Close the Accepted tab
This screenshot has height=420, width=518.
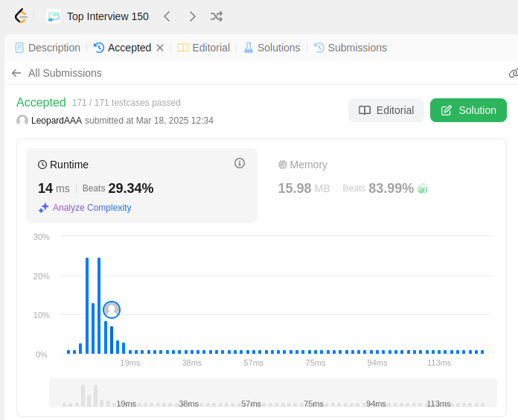pyautogui.click(x=160, y=48)
